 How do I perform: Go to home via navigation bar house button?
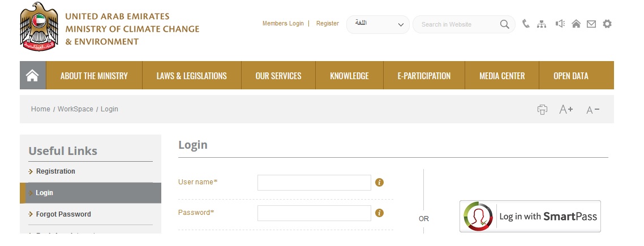point(32,76)
